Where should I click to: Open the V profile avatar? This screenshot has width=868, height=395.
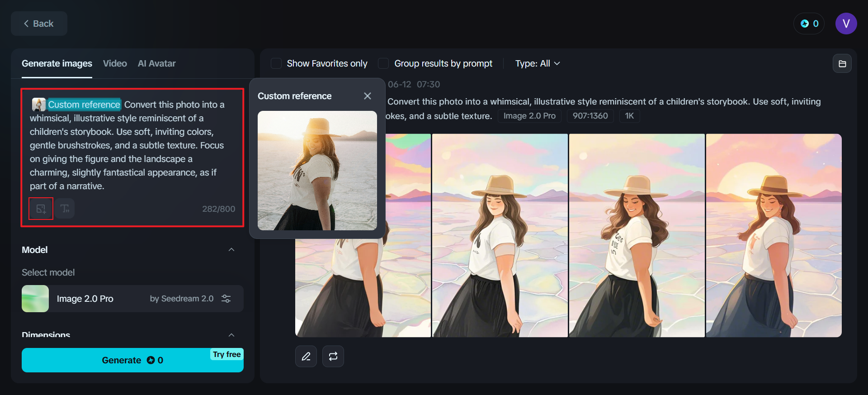(846, 24)
